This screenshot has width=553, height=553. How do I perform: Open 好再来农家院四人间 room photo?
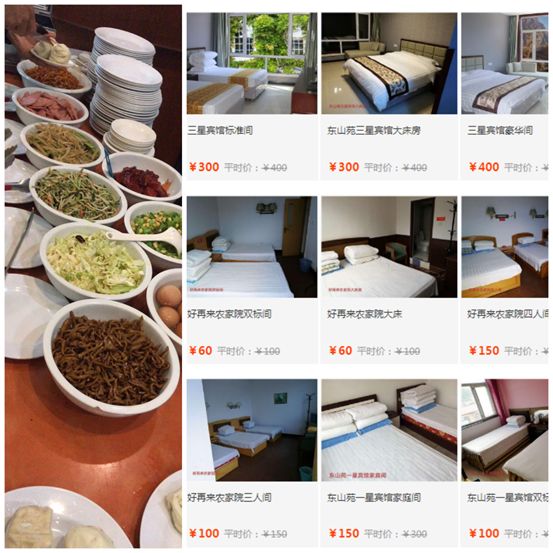[505, 247]
